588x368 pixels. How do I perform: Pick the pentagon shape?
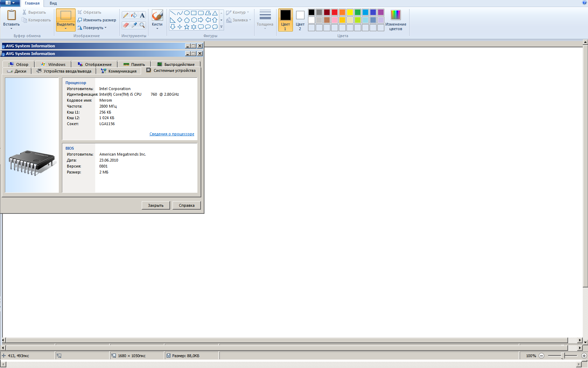(187, 20)
